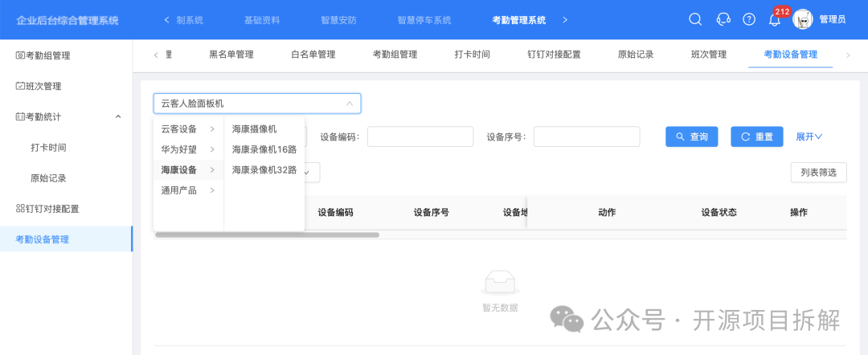868x355 pixels.
Task: Click the 考勤统计 sidebar icon
Action: (x=20, y=116)
